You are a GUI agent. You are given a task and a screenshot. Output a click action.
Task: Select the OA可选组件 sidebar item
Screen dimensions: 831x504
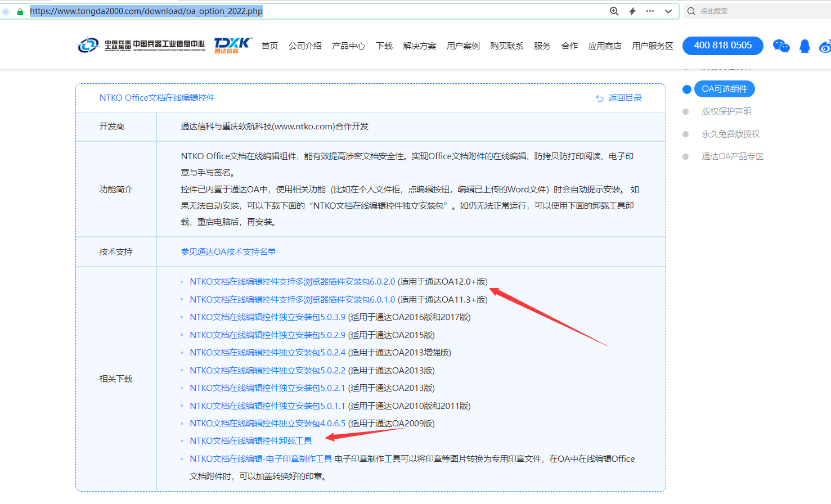coord(724,89)
